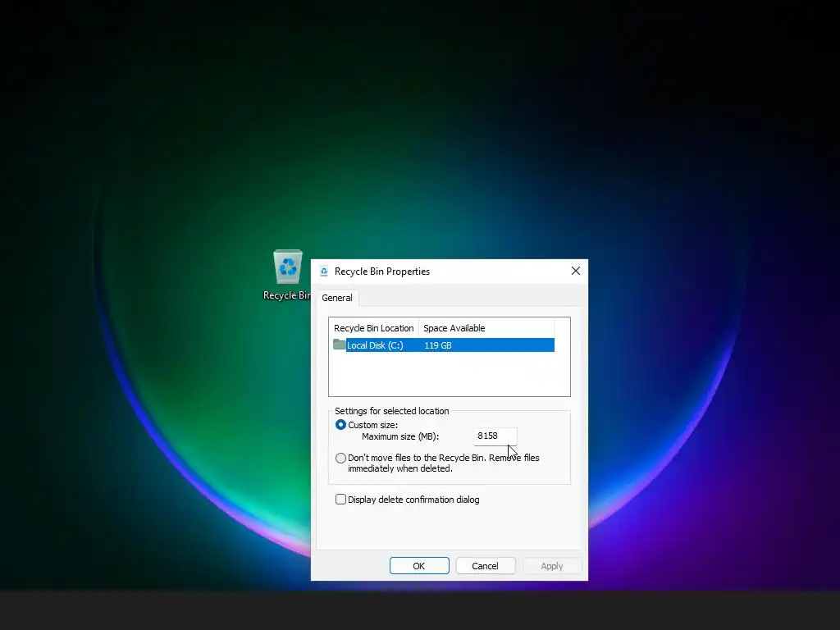Screen dimensions: 840x630
Task: Click the Recycle Bin Location column header
Action: pyautogui.click(x=374, y=328)
